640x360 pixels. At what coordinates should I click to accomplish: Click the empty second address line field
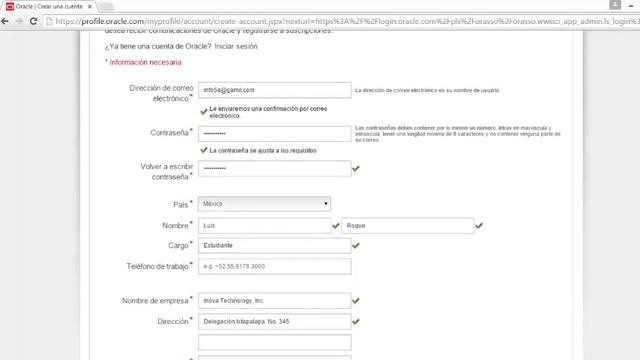[274, 342]
